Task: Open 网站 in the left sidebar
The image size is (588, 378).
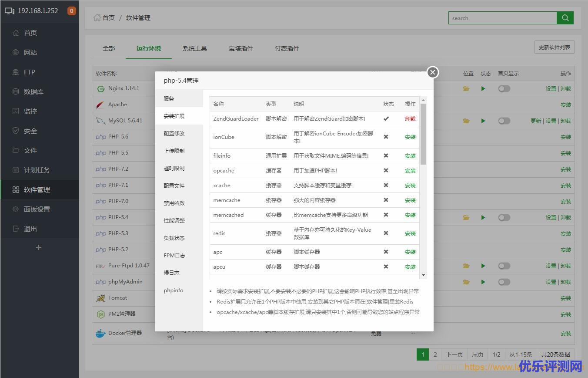Action: 40,52
